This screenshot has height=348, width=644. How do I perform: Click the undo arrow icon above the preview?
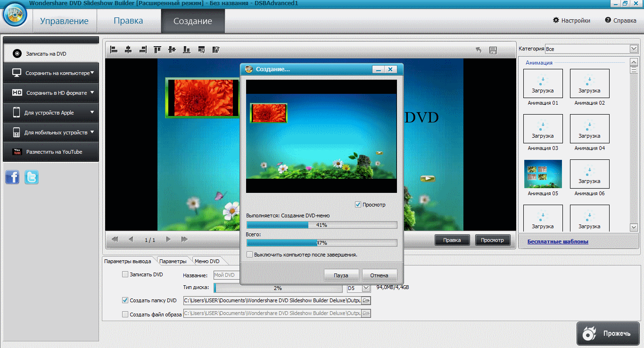pos(478,50)
